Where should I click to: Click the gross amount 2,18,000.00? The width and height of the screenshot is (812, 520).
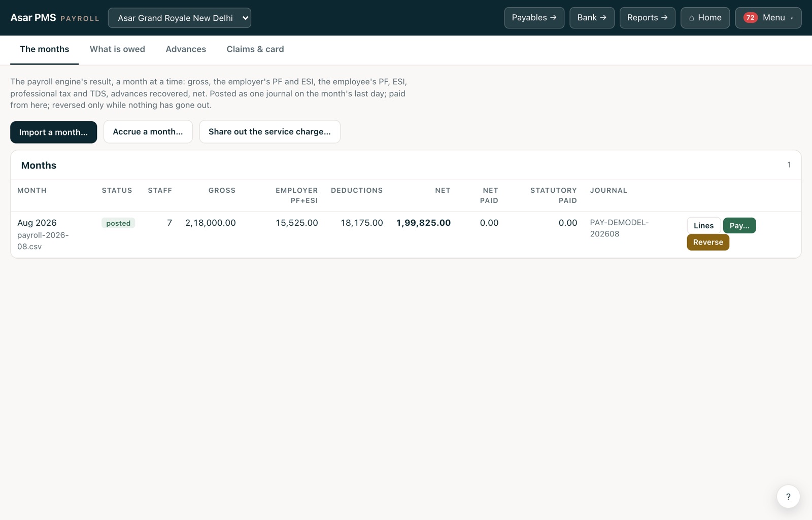point(211,223)
